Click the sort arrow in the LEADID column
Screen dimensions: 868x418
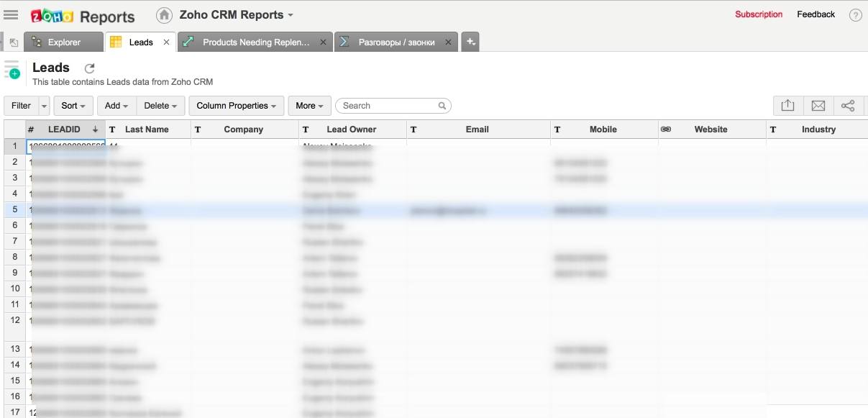(x=95, y=130)
